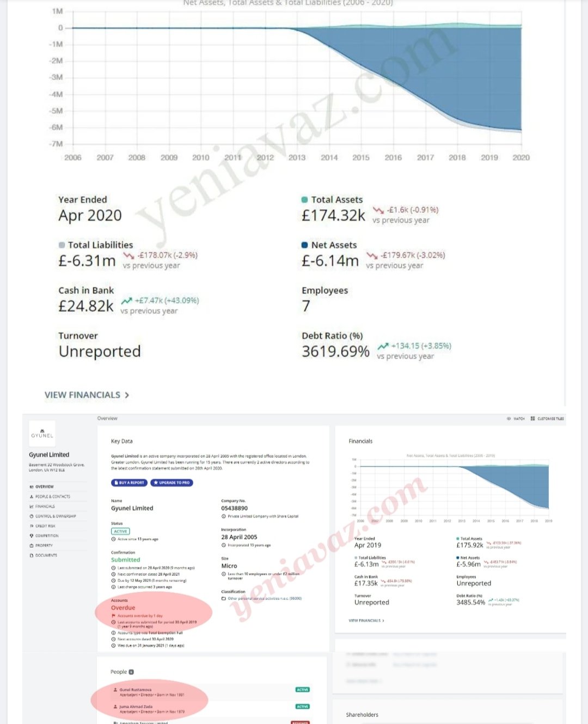588x724 pixels.
Task: Click the Customise Tiles grid icon
Action: (x=532, y=419)
